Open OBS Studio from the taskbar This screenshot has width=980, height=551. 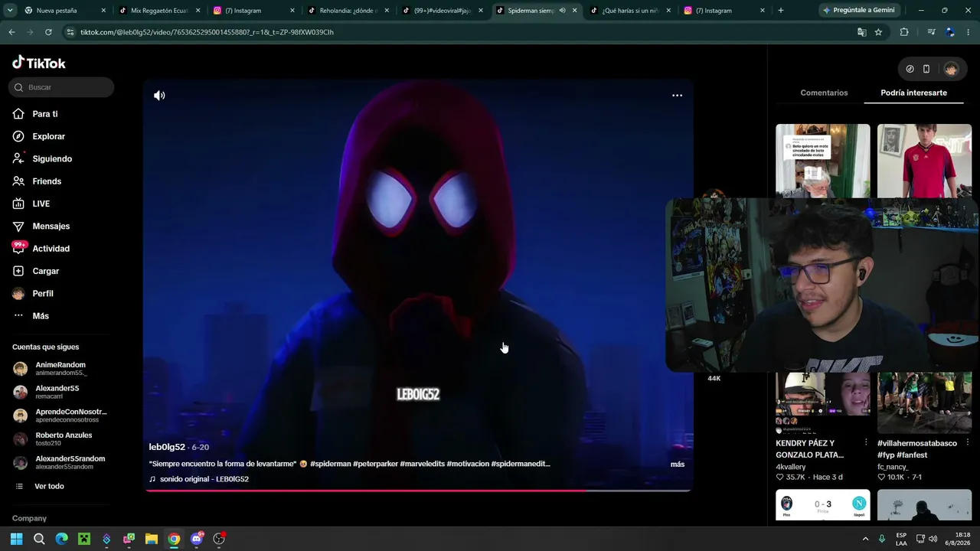[219, 539]
